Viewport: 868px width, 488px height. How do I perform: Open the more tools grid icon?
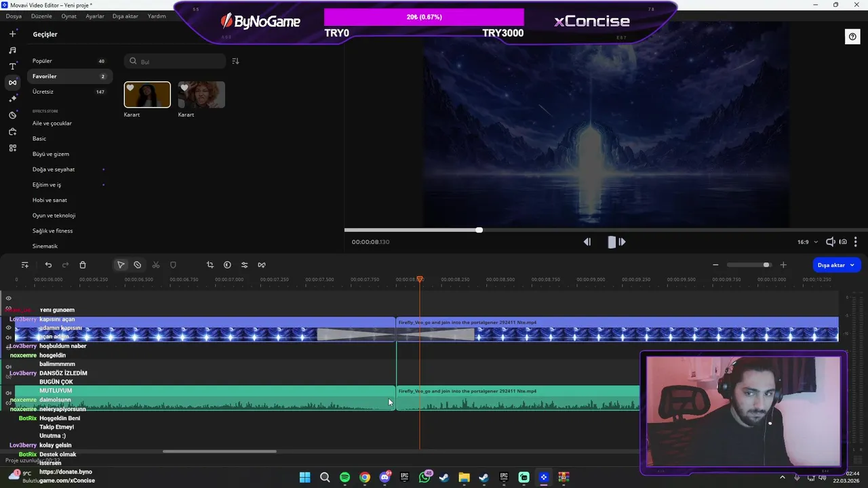(x=12, y=148)
